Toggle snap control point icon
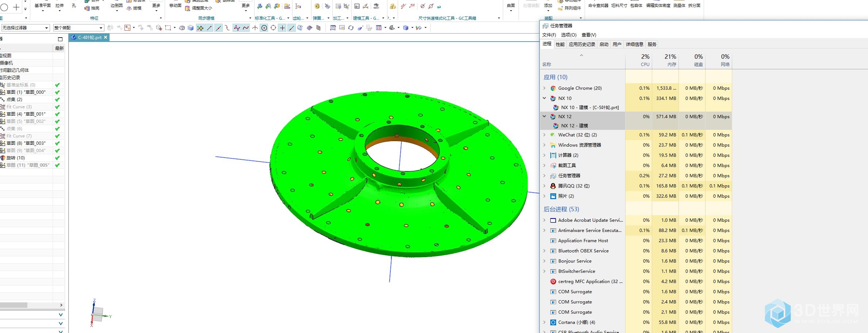The width and height of the screenshot is (868, 333). point(227,28)
